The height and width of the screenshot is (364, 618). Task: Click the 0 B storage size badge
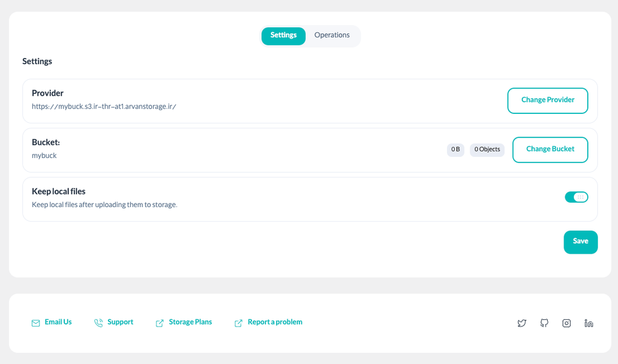[x=455, y=150]
